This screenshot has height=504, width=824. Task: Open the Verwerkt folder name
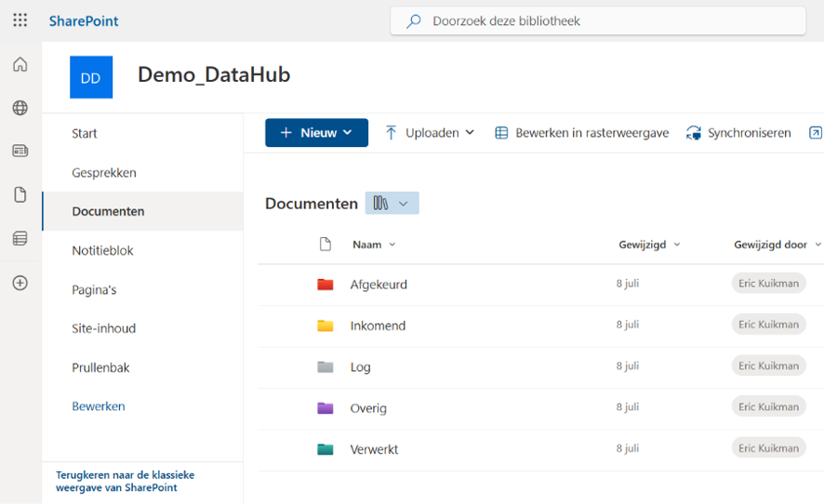374,449
